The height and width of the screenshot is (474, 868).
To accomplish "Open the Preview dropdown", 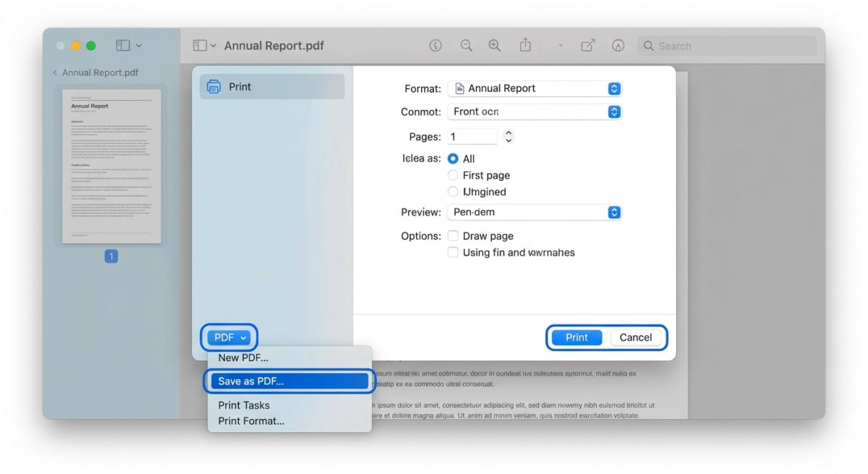I will click(535, 212).
